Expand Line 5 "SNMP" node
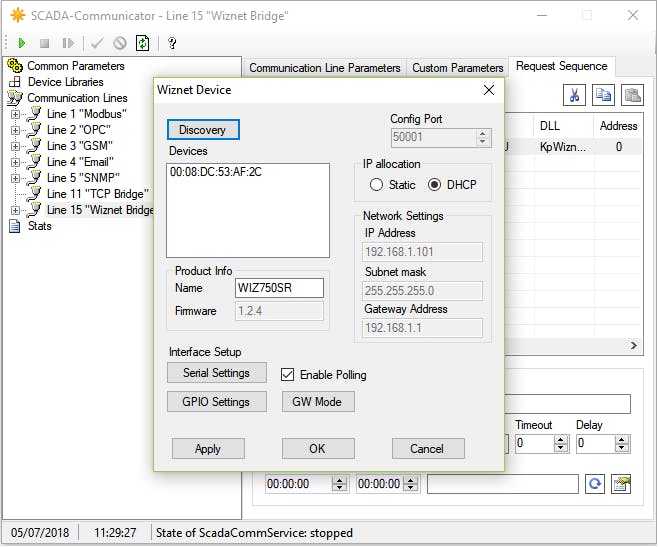Viewport: 658px width, 547px height. pyautogui.click(x=16, y=178)
